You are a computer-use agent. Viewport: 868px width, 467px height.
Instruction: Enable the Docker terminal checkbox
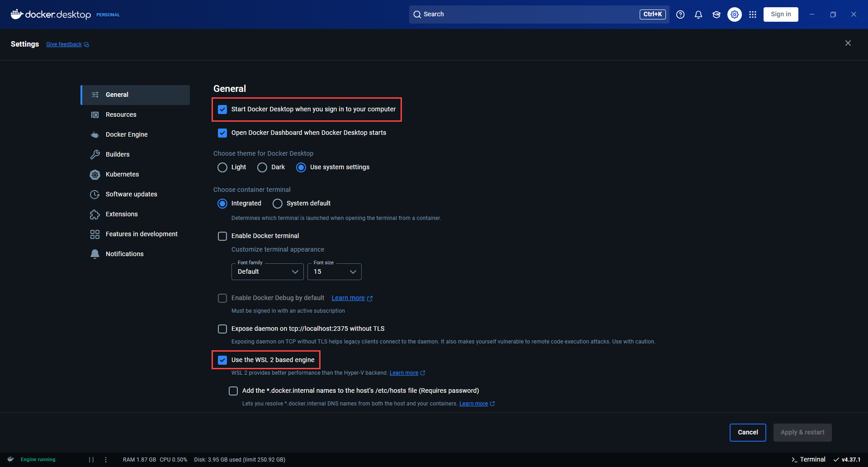point(222,236)
